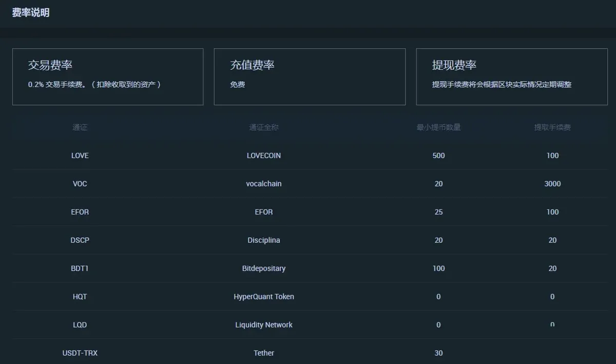This screenshot has width=616, height=364.
Task: Click LOVE withdrawal fee value 100
Action: [x=552, y=156]
